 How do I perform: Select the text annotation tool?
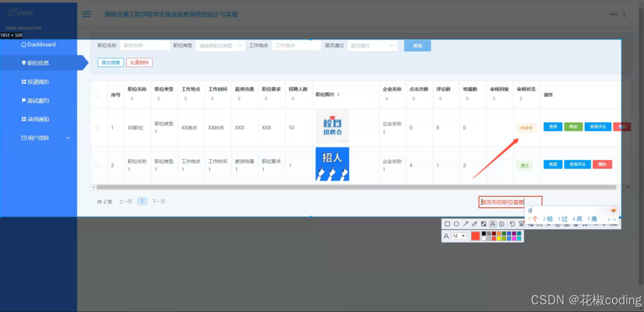click(493, 224)
